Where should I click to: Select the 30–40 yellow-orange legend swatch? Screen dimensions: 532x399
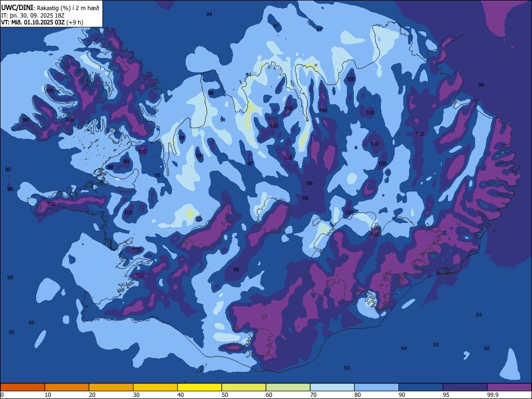click(x=155, y=387)
